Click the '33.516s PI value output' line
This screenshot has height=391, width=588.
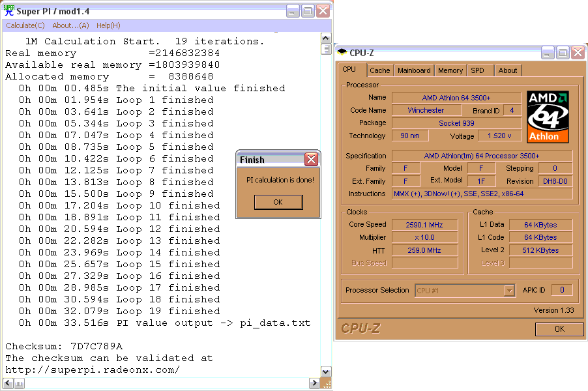pos(165,323)
